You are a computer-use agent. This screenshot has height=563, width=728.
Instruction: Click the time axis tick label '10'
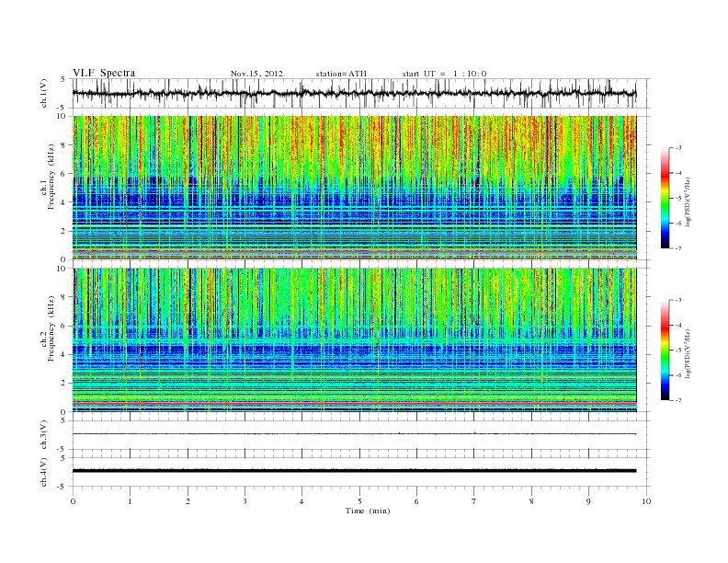click(646, 501)
